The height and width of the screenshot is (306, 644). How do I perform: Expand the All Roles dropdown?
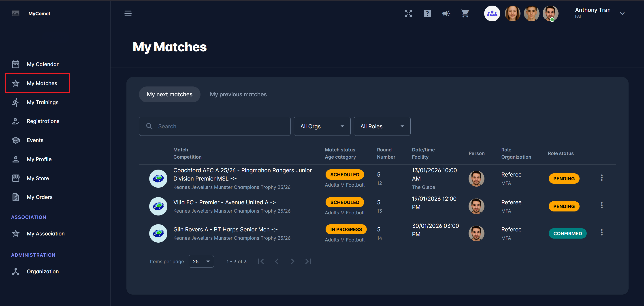pyautogui.click(x=382, y=126)
